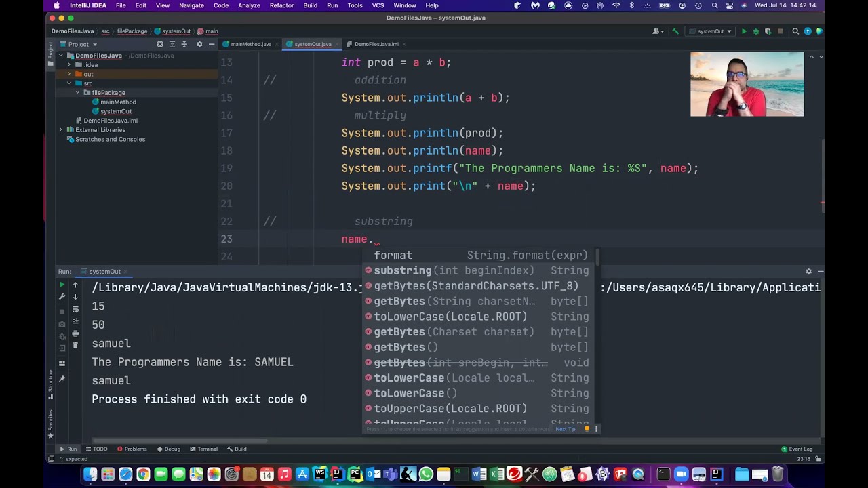Click the pin tab icon in Run panel
This screenshot has width=868, height=488.
pos(62,378)
